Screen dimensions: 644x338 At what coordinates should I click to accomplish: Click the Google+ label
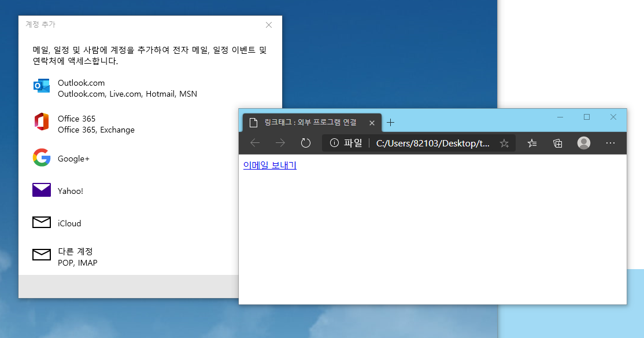pos(73,159)
